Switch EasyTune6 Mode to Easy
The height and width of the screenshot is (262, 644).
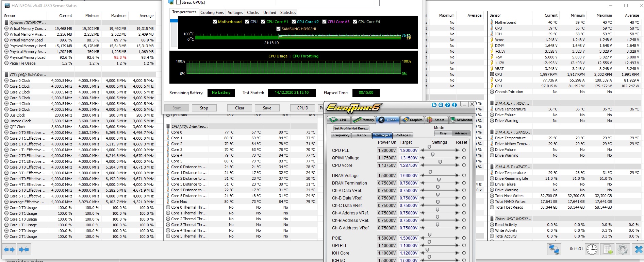click(x=443, y=134)
